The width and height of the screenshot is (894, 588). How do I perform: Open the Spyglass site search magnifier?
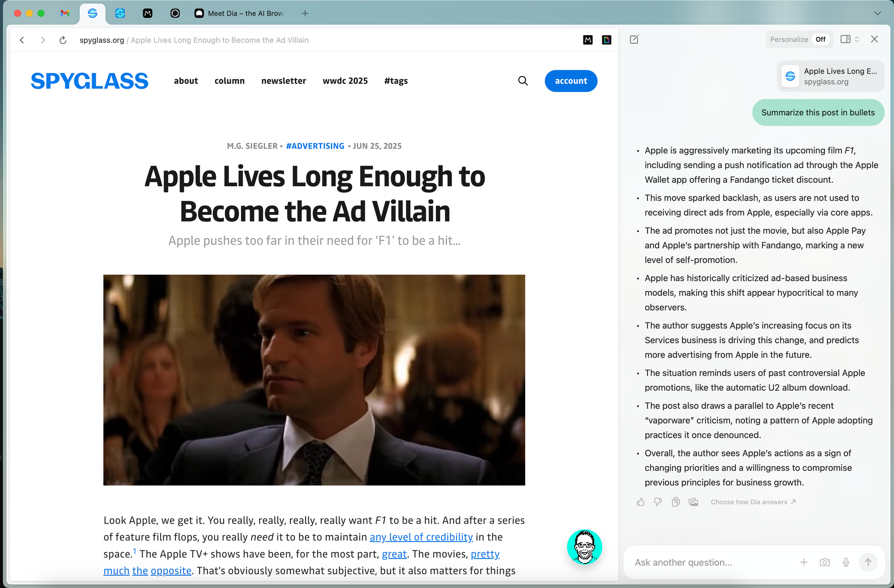(x=523, y=81)
